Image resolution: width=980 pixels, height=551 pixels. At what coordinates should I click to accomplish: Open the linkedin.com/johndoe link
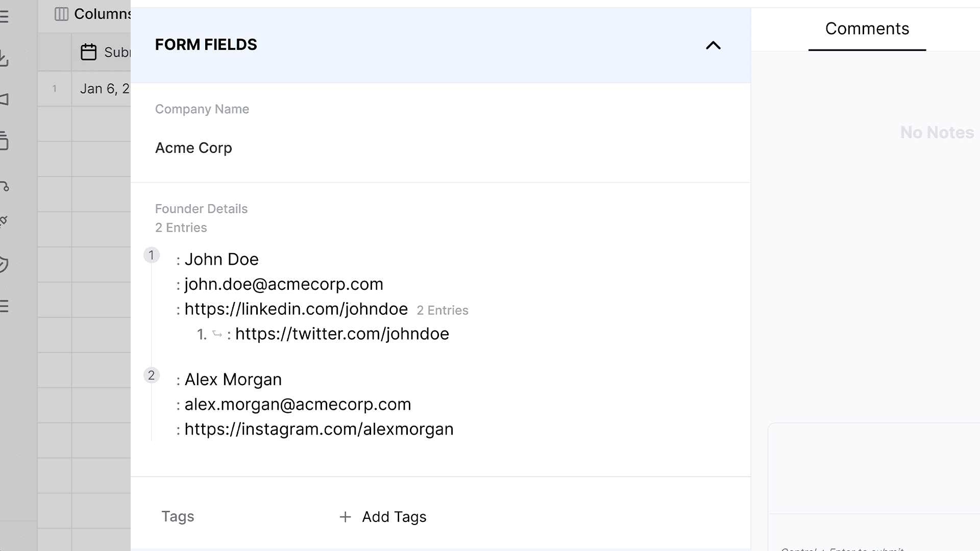tap(296, 309)
